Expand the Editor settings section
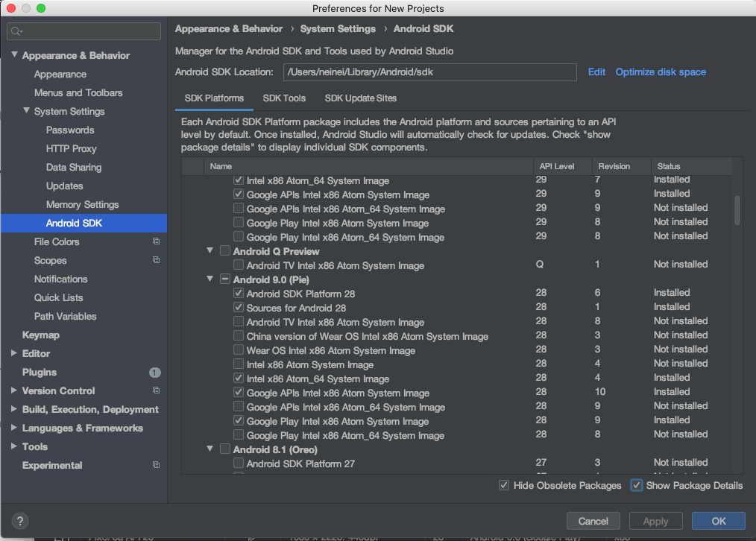Viewport: 756px width, 541px height. tap(14, 353)
